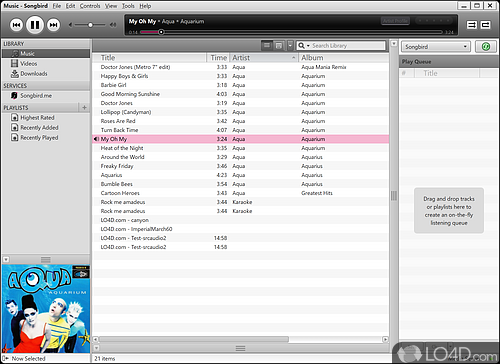Click the Title header in Play Queue
Viewport: 500px width, 364px height.
(447, 73)
